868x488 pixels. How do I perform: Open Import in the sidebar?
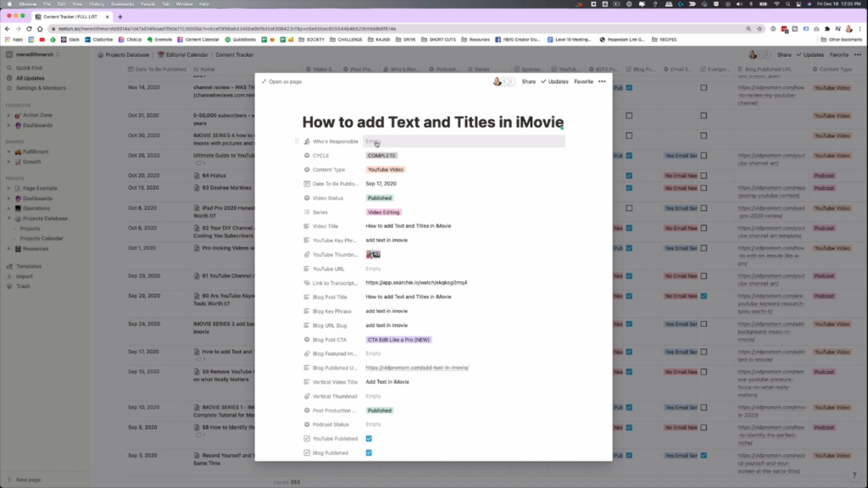tap(25, 276)
